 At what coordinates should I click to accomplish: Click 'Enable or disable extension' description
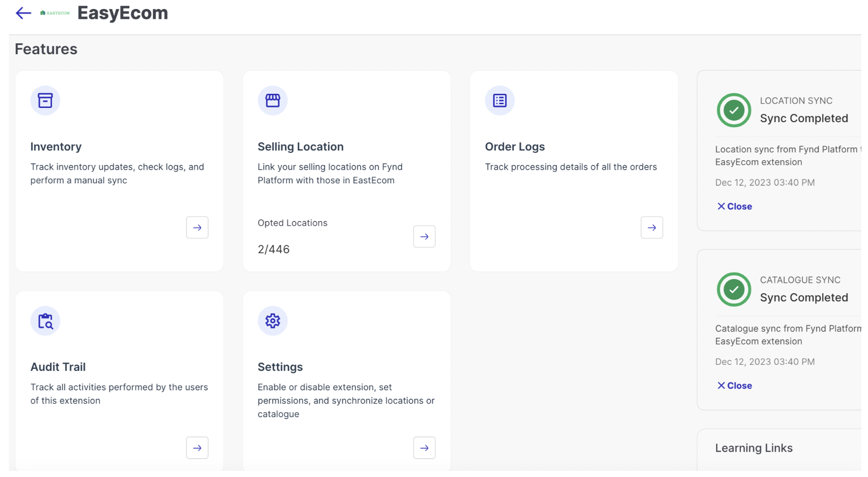(x=346, y=401)
